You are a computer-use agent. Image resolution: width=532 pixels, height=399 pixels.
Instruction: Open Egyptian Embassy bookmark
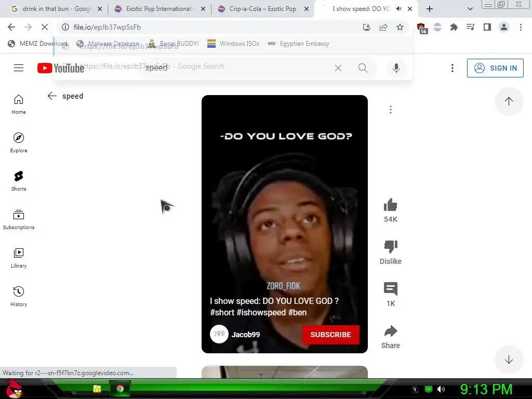tap(298, 44)
